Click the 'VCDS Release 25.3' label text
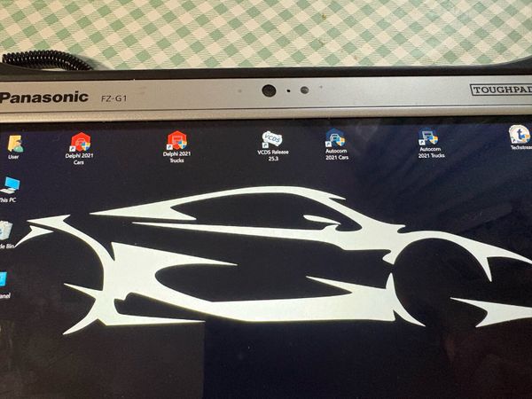This screenshot has width=532, height=399. [273, 155]
